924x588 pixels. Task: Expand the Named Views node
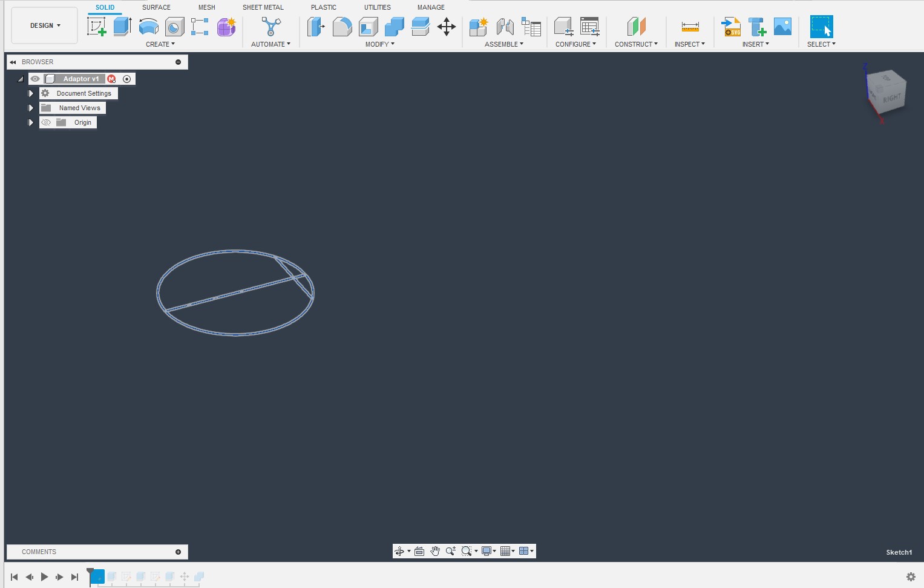(31, 108)
